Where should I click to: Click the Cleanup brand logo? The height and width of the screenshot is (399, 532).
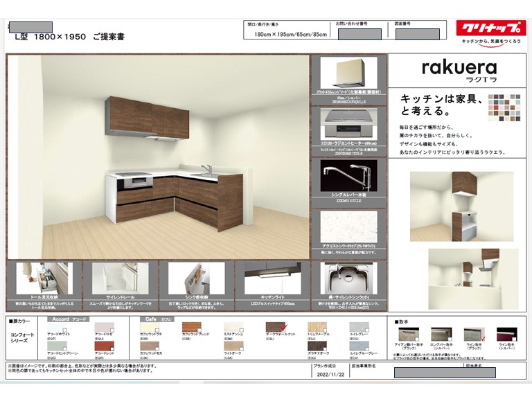(491, 32)
